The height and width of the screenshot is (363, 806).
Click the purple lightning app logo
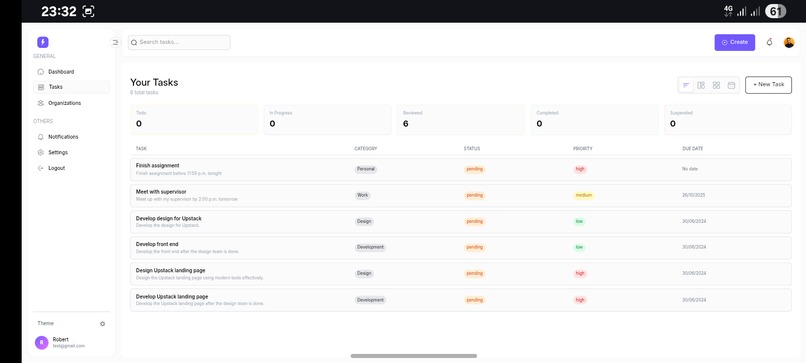click(x=43, y=42)
